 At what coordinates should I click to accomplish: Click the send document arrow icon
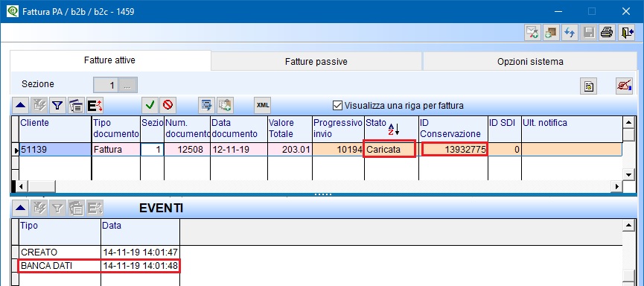point(206,106)
